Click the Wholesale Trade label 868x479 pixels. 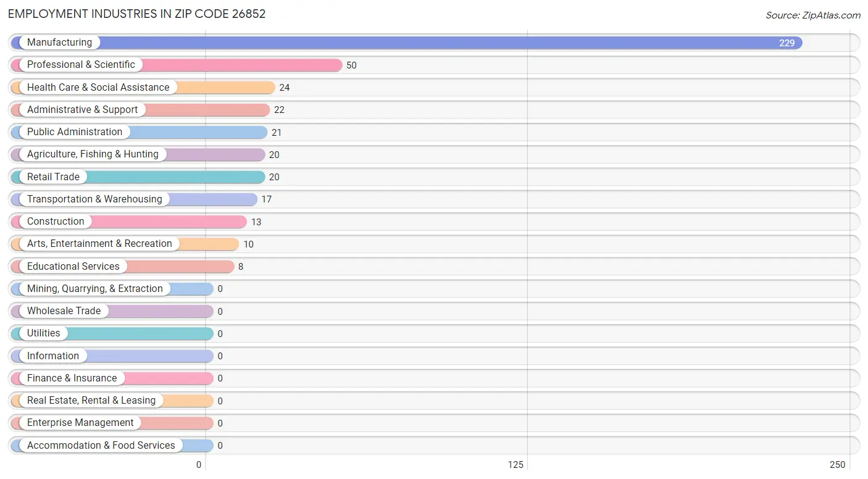point(64,311)
